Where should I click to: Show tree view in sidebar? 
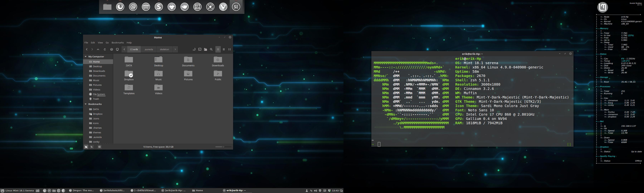(92, 147)
